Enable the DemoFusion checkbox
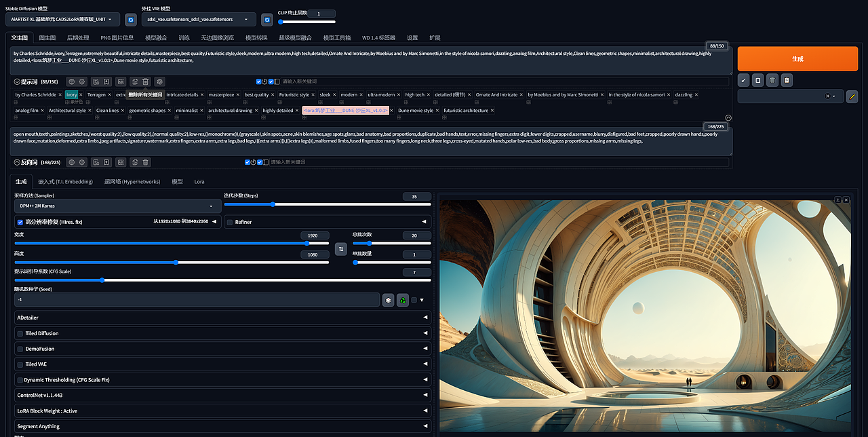868x437 pixels. 20,349
